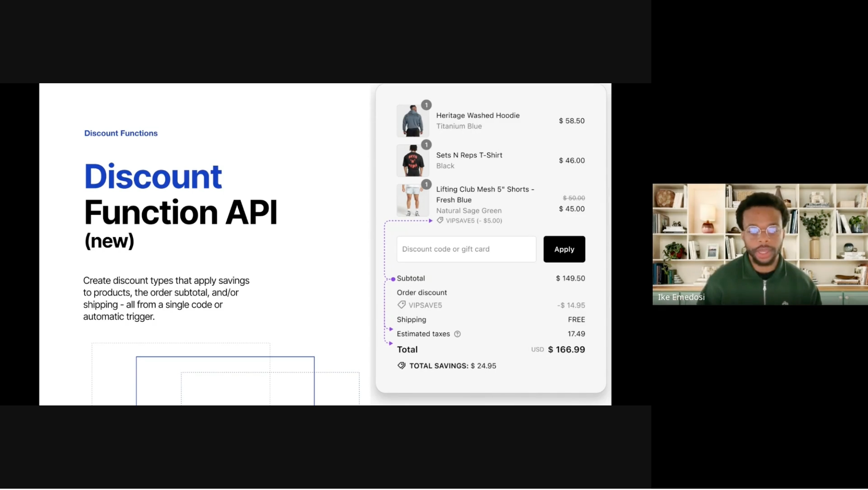The height and width of the screenshot is (490, 868).
Task: Click the Total Savings tag icon
Action: [401, 366]
